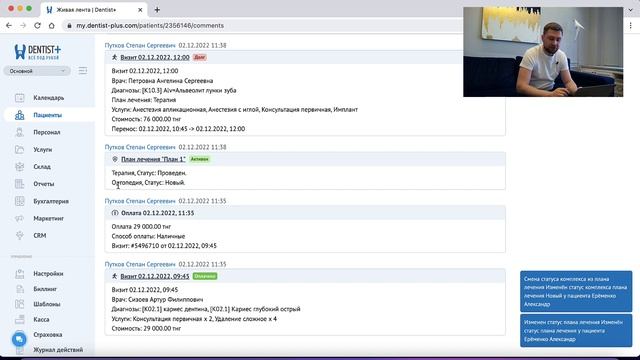Screen dimensions: 640x360
Task: Click the Настройки sidebar icon
Action: click(x=20, y=274)
